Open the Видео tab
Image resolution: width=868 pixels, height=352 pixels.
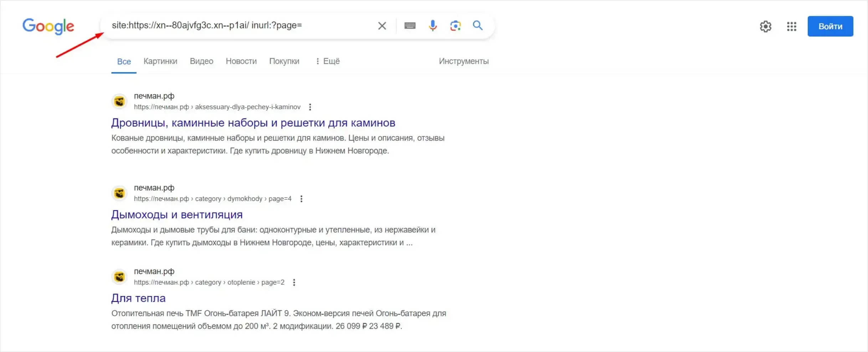tap(201, 61)
